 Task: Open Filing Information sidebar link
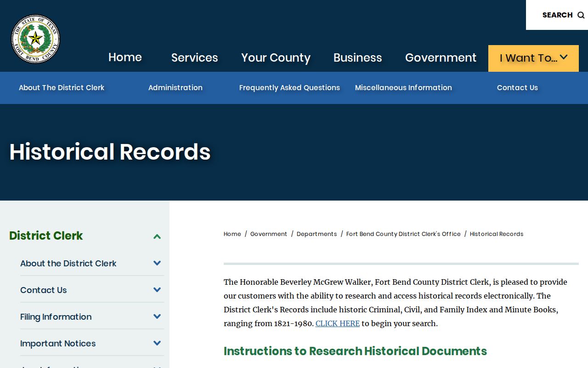click(56, 316)
